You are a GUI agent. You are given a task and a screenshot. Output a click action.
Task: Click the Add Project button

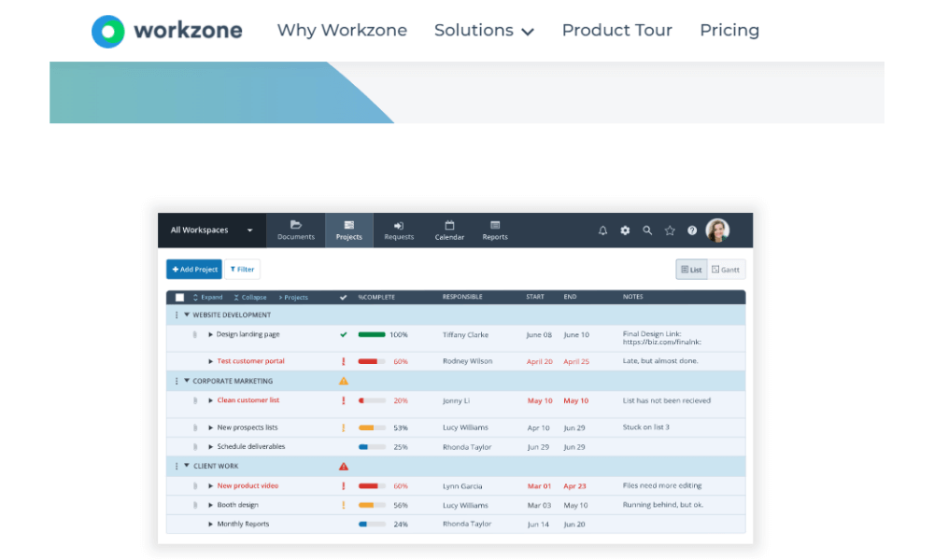coord(194,269)
